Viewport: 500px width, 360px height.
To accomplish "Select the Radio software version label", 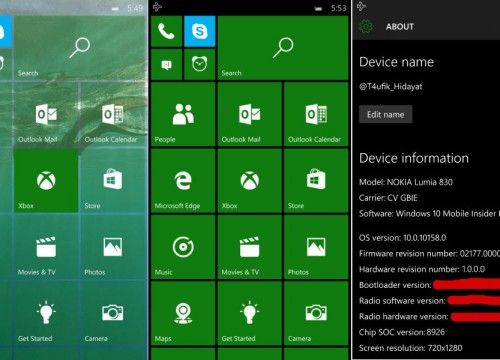I will pos(402,301).
